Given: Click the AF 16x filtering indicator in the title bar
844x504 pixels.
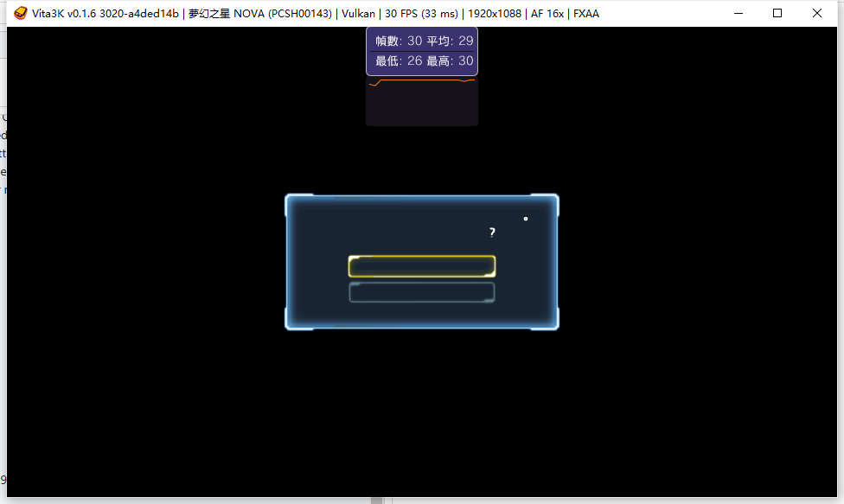Looking at the screenshot, I should (x=547, y=13).
